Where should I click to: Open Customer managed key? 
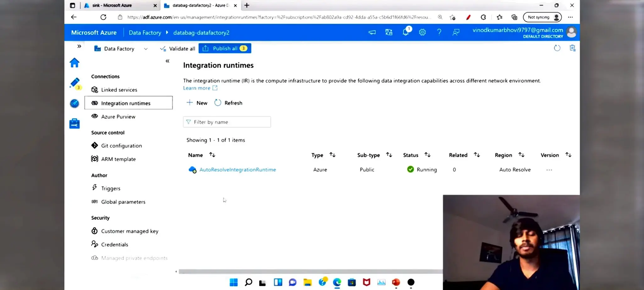click(130, 231)
